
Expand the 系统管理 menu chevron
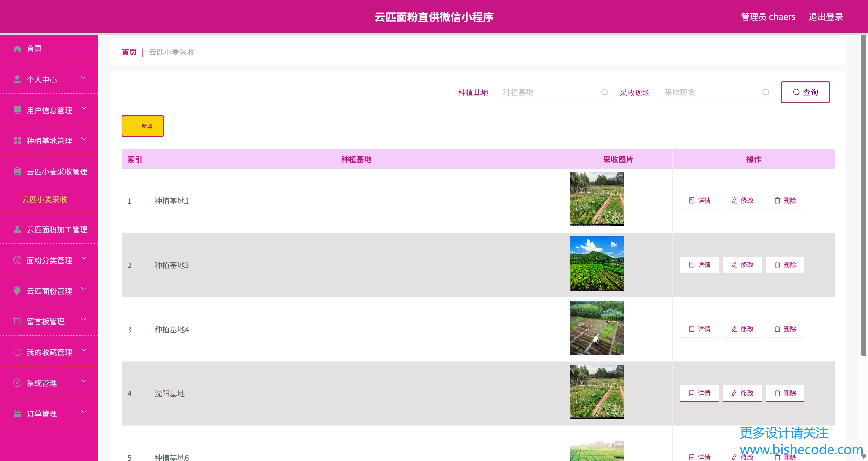[x=84, y=381]
